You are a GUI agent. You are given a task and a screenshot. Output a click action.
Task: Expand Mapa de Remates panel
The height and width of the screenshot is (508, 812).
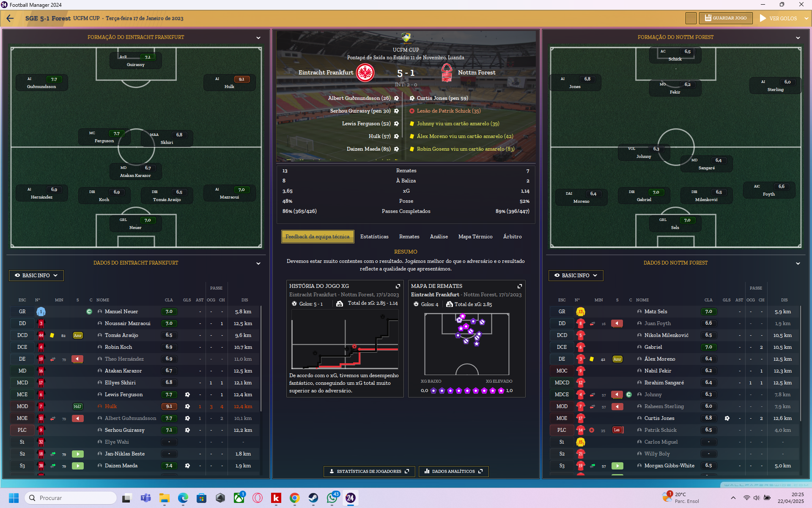click(x=519, y=286)
